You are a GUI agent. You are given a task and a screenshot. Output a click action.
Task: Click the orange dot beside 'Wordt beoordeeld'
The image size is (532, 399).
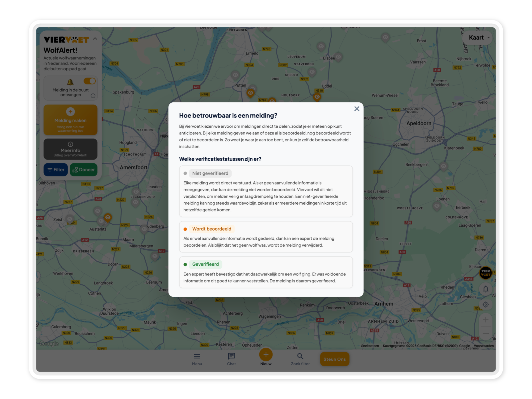185,229
